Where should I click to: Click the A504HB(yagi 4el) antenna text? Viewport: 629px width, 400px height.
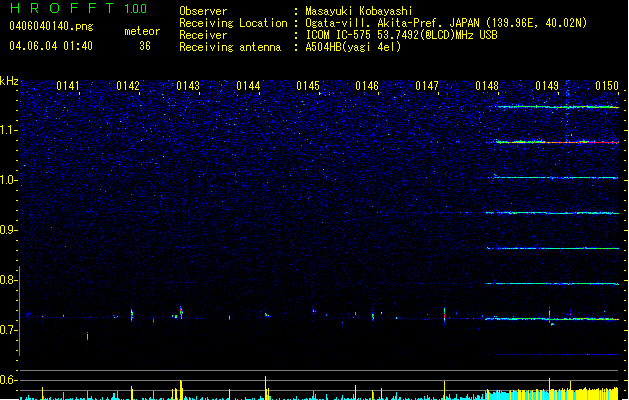tap(353, 47)
